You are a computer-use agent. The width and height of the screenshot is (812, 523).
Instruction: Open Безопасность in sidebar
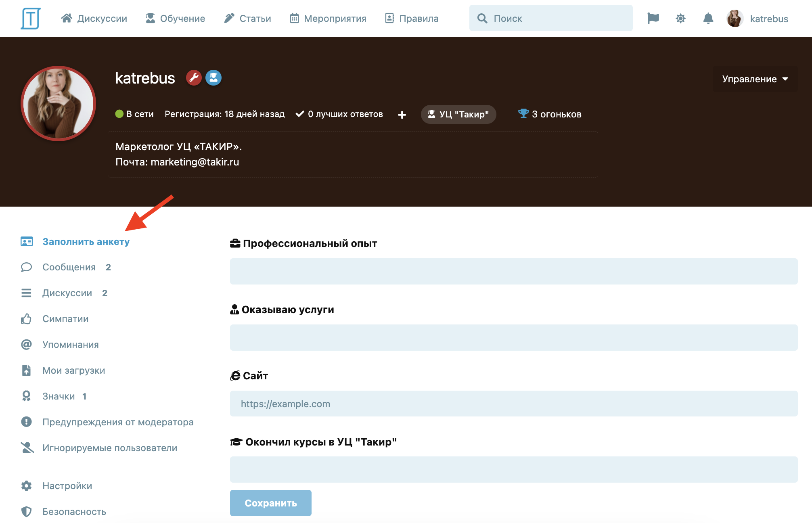click(74, 512)
